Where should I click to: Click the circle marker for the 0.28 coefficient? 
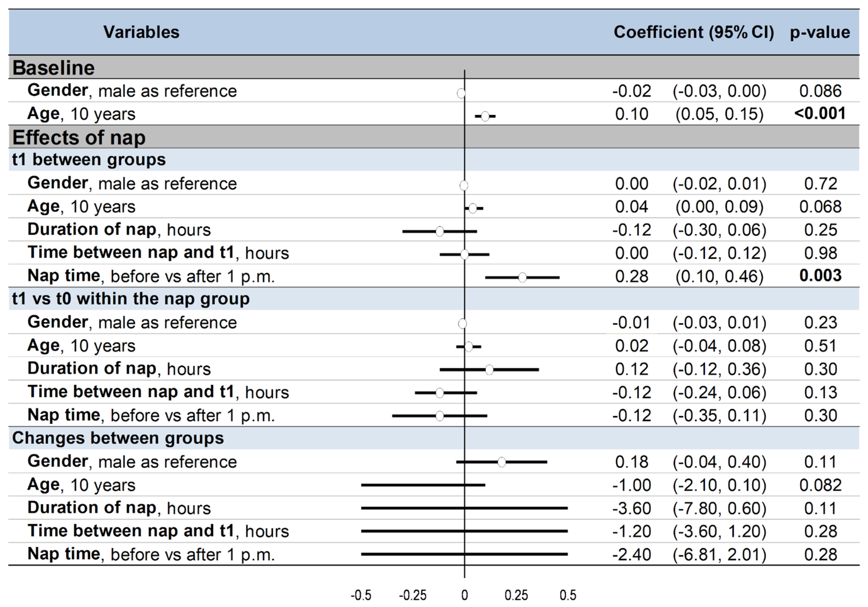click(522, 277)
